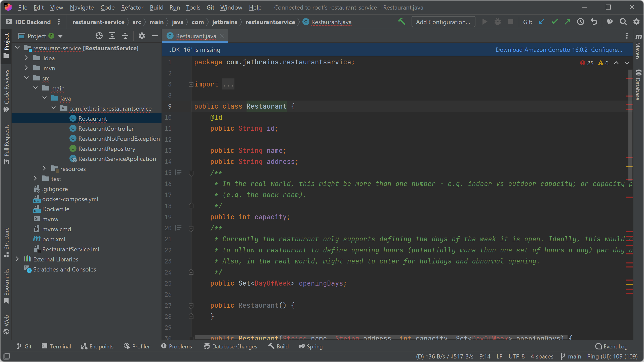Viewport: 644px width, 362px height.
Task: Open the Navigate menu
Action: [x=82, y=8]
